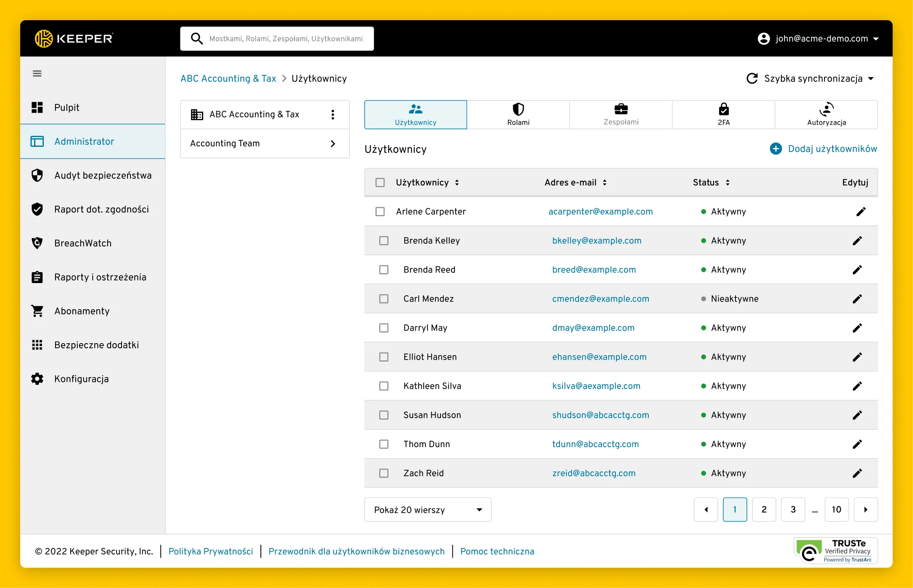Toggle the checkbox next to Carl Mendez
This screenshot has width=913, height=588.
coord(383,299)
